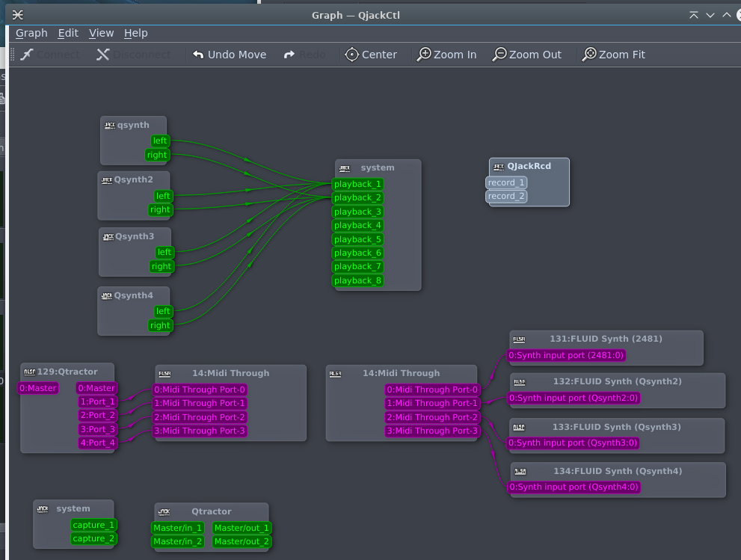Image resolution: width=741 pixels, height=560 pixels.
Task: Select the Qsynth2 left output port
Action: tap(163, 196)
